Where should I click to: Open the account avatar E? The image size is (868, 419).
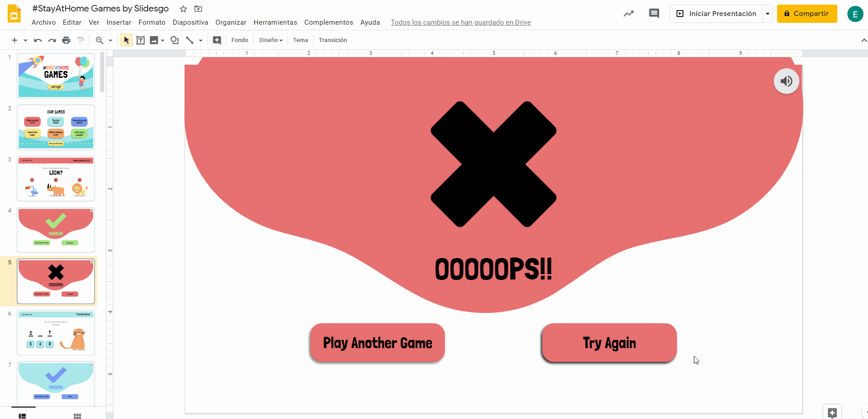coord(855,14)
